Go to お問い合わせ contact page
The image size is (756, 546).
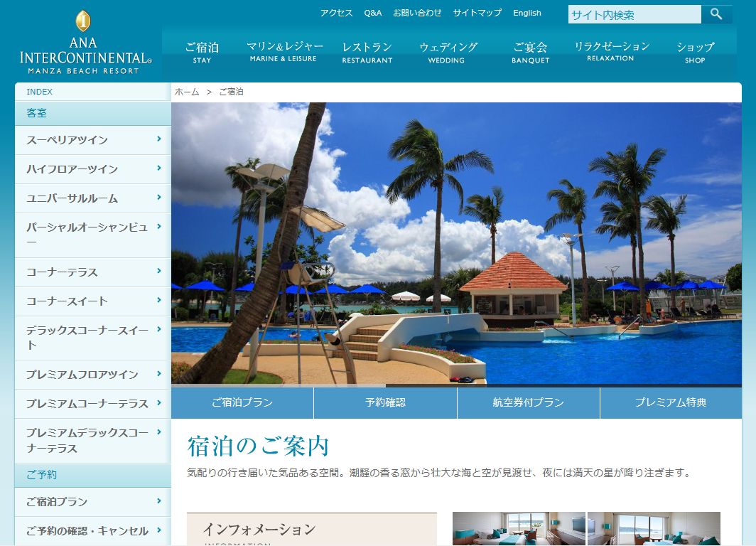pos(417,13)
